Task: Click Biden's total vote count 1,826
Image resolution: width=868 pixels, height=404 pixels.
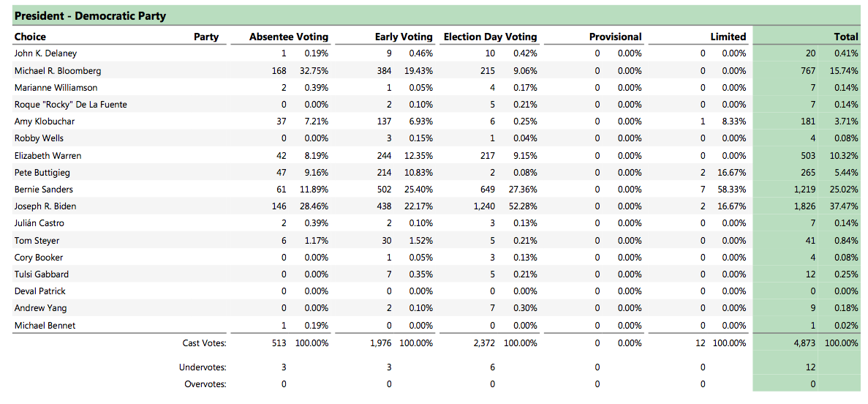Action: pyautogui.click(x=804, y=206)
